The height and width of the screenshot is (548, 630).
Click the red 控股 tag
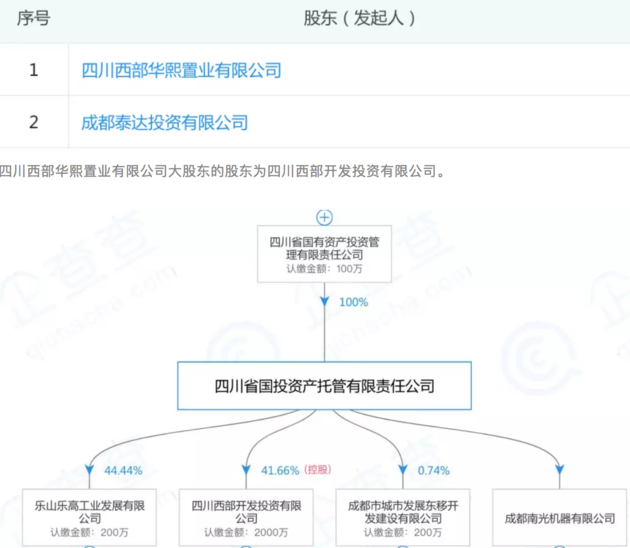[317, 469]
